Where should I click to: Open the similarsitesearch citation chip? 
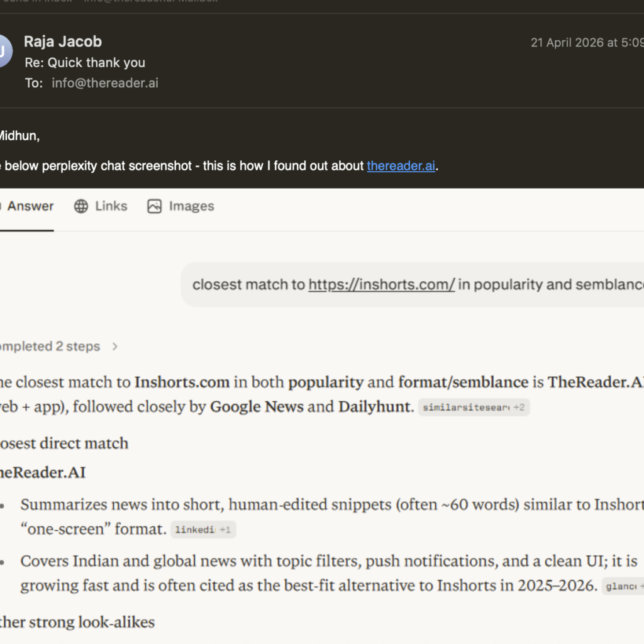tap(474, 408)
